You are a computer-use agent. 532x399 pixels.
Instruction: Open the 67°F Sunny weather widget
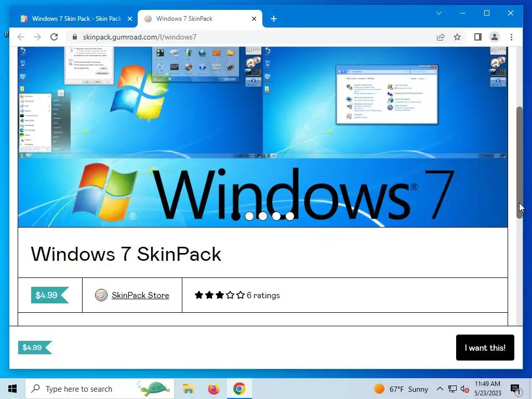point(401,389)
